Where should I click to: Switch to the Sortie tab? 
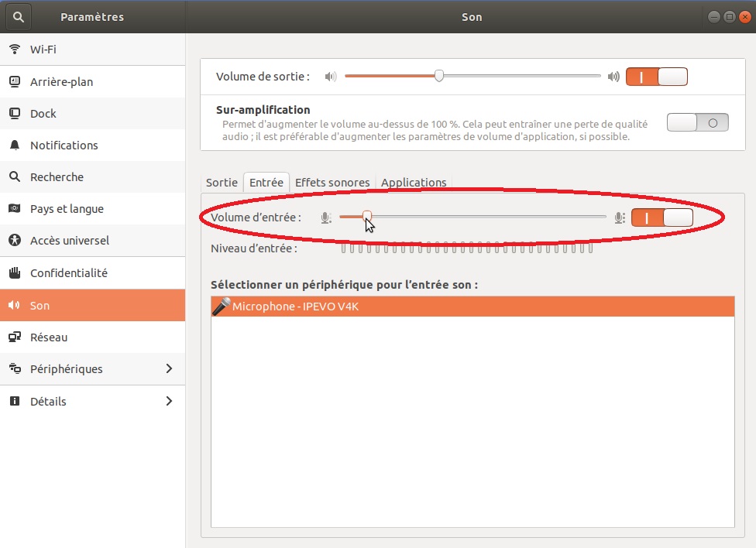click(x=222, y=183)
